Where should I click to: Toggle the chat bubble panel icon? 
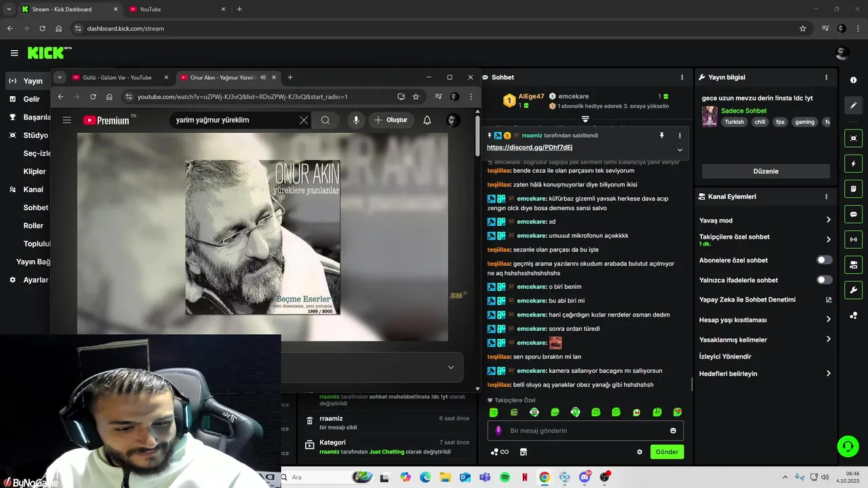point(853,214)
